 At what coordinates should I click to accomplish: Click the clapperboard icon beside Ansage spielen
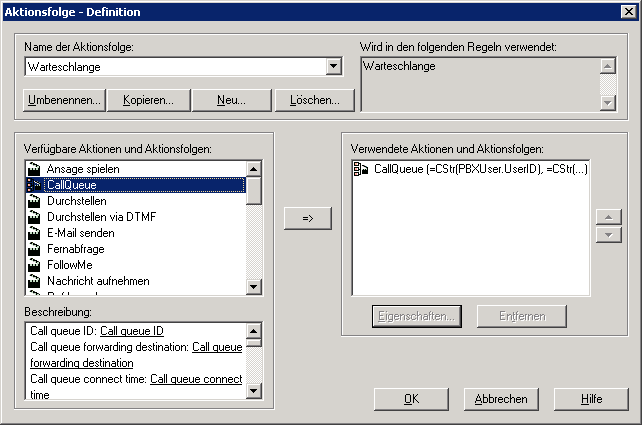coord(34,169)
